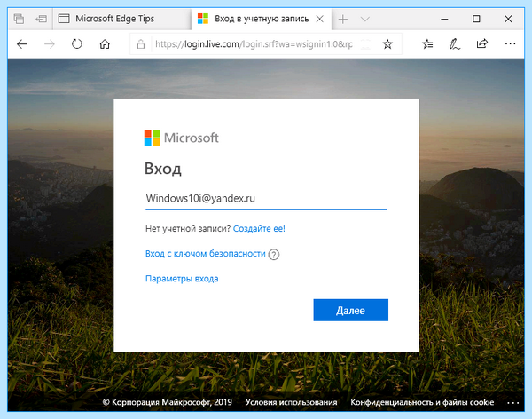Open a new tab with plus button
The height and width of the screenshot is (419, 532).
pos(343,19)
